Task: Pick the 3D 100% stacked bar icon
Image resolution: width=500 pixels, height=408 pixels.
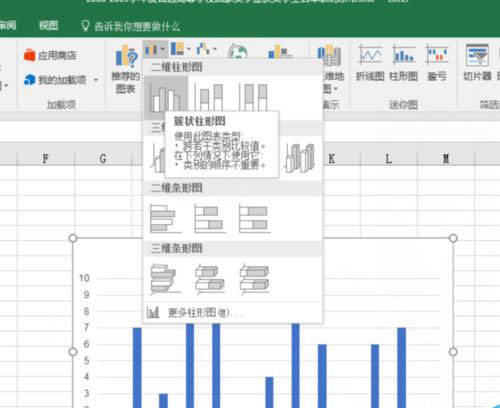Action: [x=254, y=279]
